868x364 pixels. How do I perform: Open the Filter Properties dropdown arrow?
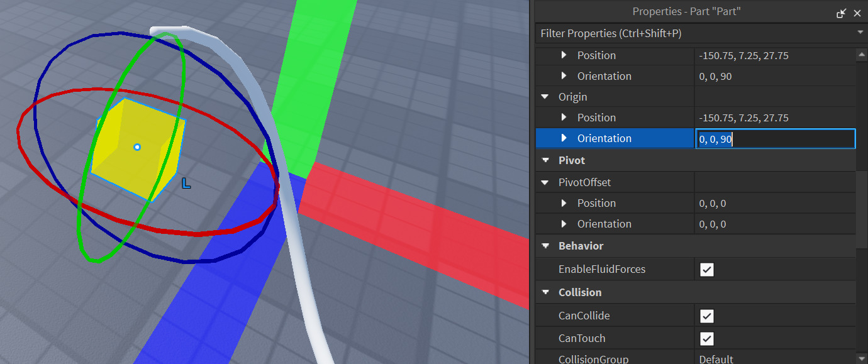coord(860,32)
